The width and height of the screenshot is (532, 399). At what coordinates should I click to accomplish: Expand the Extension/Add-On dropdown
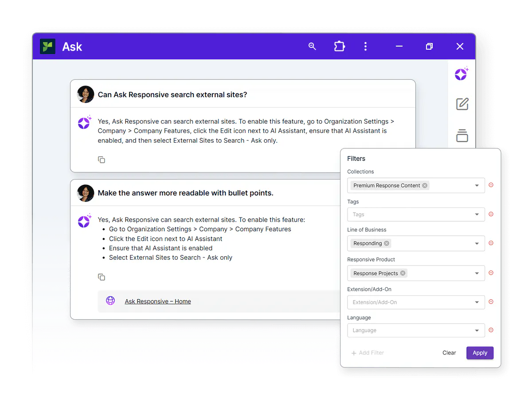tap(477, 302)
